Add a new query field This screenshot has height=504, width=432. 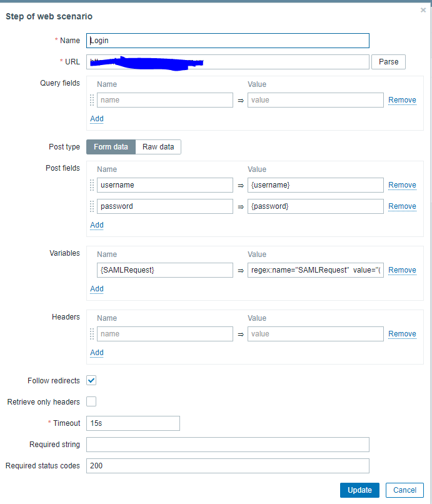pos(97,119)
